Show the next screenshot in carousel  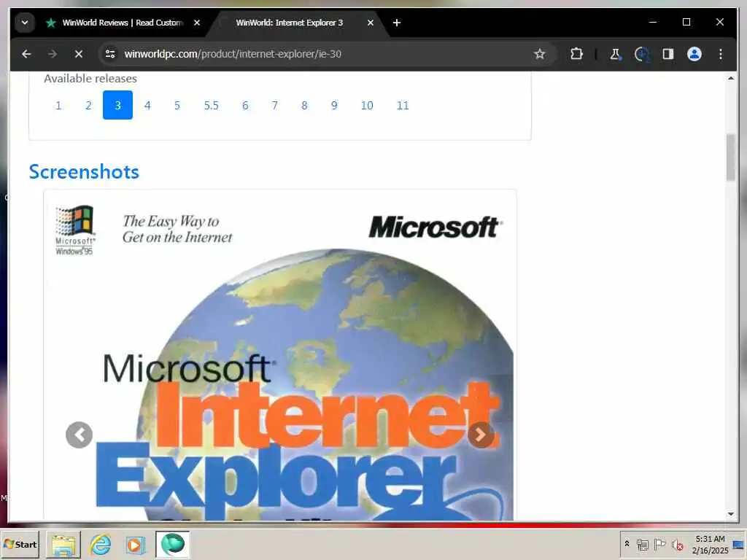(x=481, y=435)
